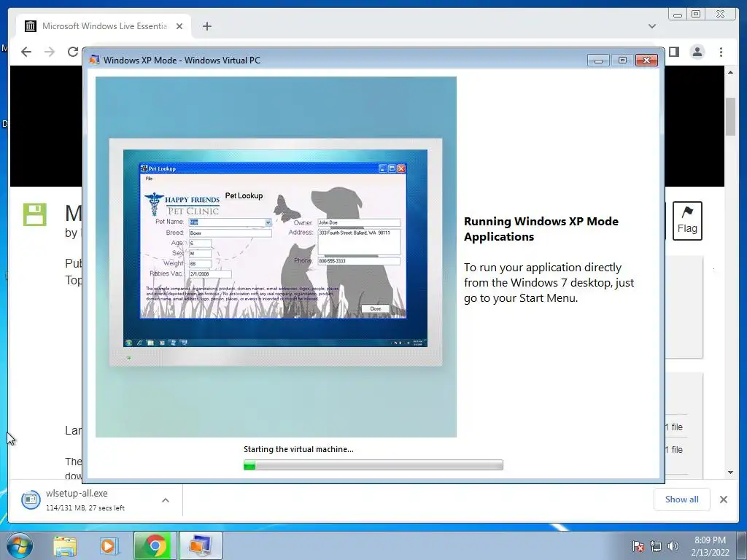Go back in the Chrome browser

(26, 52)
